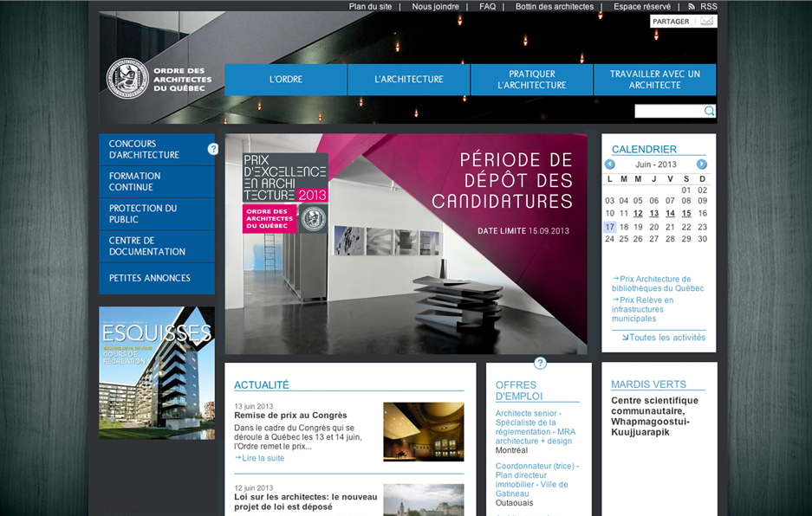Select Formation continue in sidebar
The width and height of the screenshot is (812, 516).
157,182
